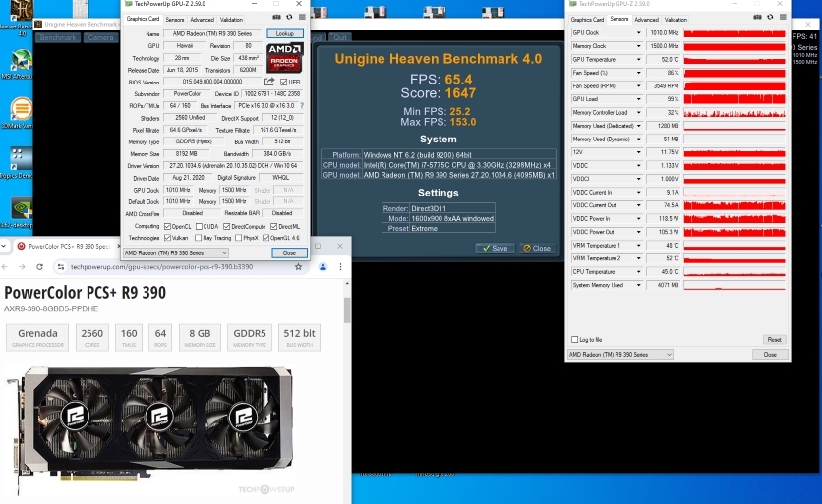Image resolution: width=822 pixels, height=504 pixels.
Task: Click browser forward arrow
Action: 22,266
